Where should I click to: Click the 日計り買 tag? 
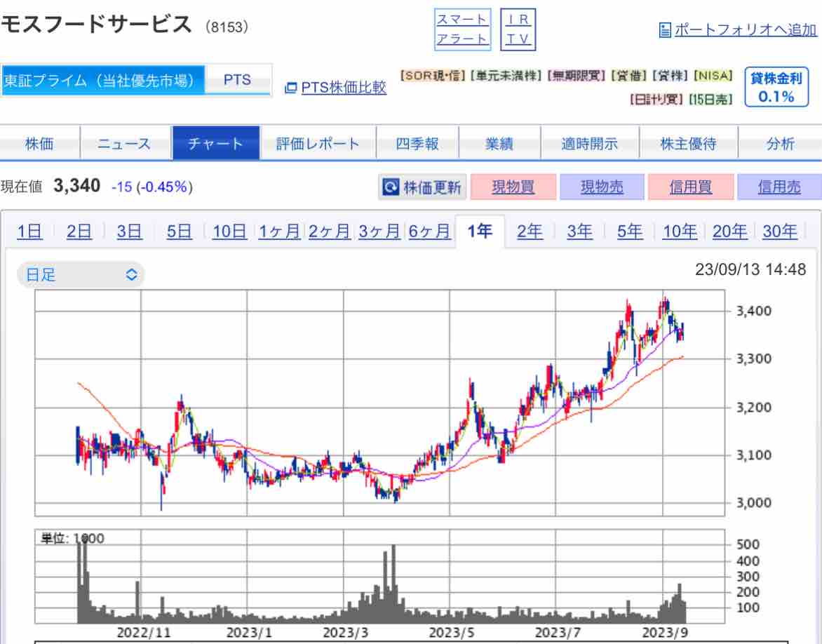(x=656, y=99)
